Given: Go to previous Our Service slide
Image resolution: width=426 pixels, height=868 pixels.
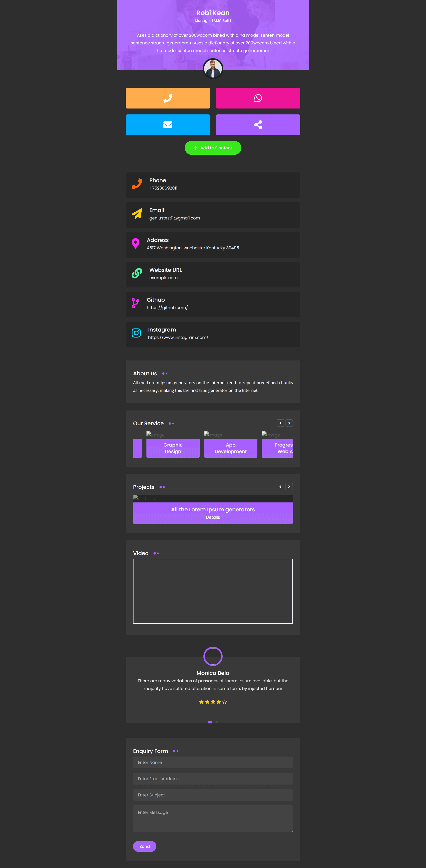Looking at the screenshot, I should pyautogui.click(x=280, y=423).
